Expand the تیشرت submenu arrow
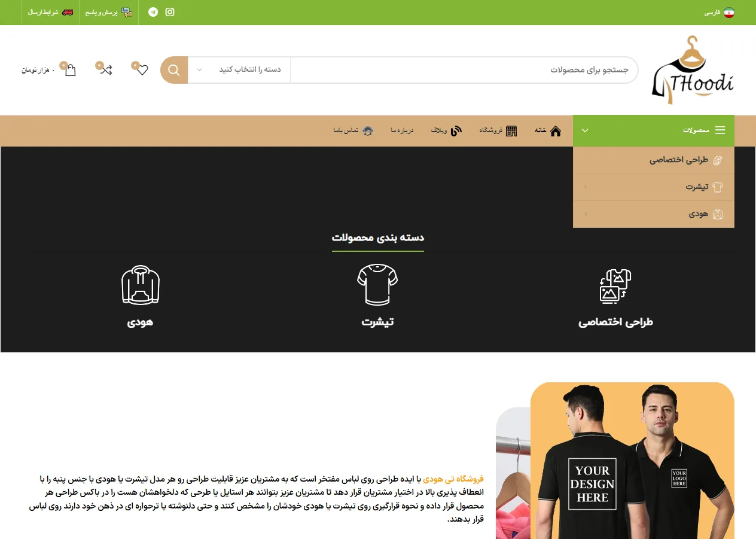Viewport: 756px width, 539px height. 586,187
